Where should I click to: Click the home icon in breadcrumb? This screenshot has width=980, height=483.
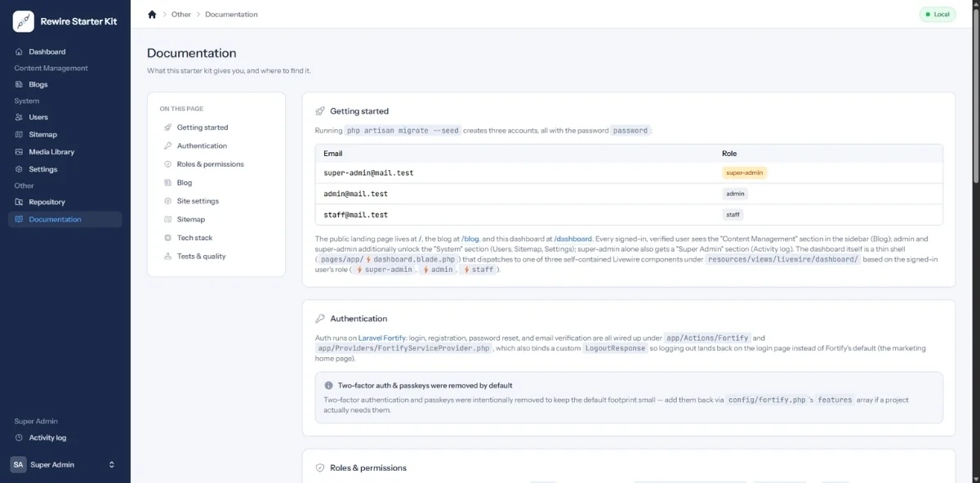pyautogui.click(x=152, y=14)
